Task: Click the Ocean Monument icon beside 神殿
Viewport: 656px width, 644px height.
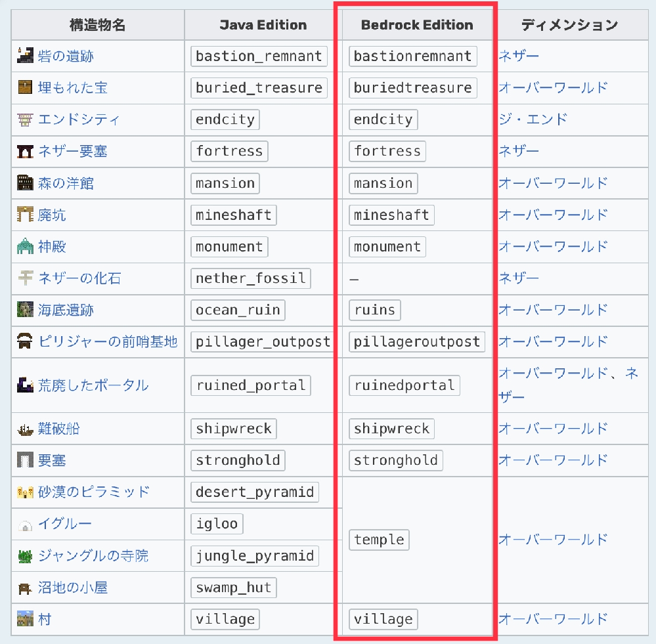Action: tap(25, 247)
